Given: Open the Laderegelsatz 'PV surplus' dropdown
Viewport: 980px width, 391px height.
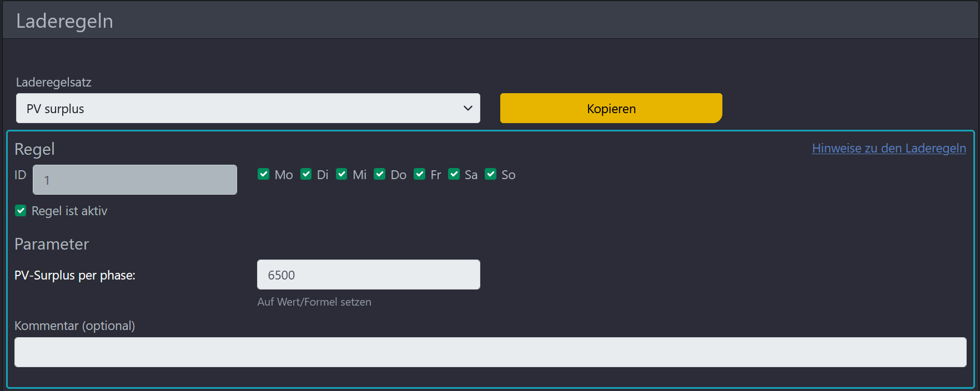Looking at the screenshot, I should (248, 109).
